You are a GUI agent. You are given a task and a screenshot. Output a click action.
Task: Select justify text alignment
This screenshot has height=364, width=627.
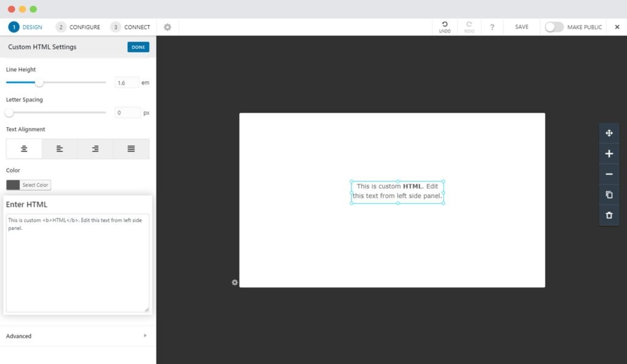(131, 149)
